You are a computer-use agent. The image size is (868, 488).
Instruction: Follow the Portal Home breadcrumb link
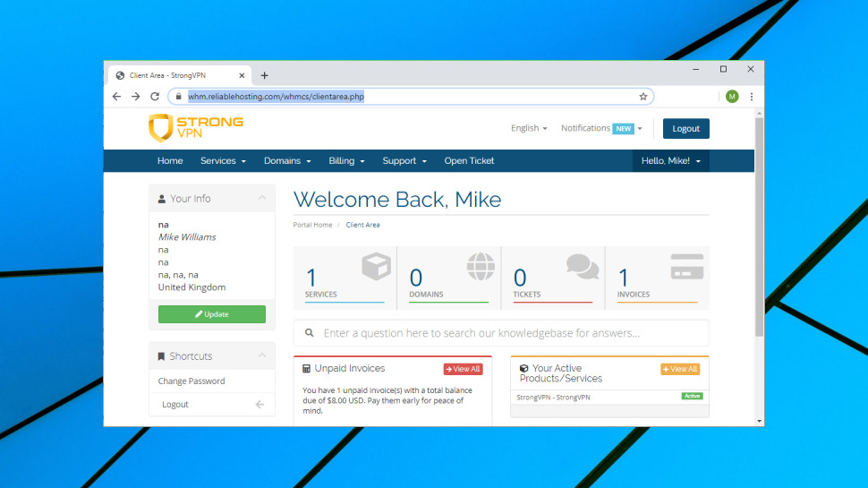313,225
